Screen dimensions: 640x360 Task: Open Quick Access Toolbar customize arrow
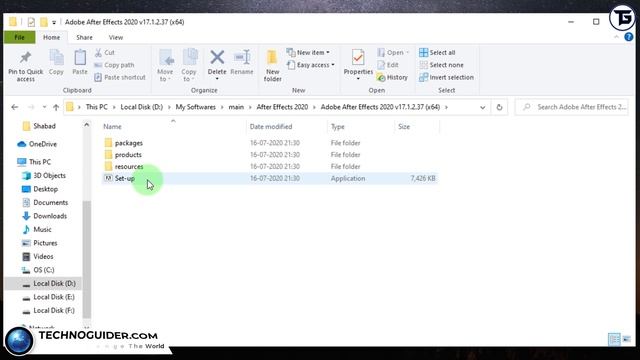pyautogui.click(x=54, y=22)
